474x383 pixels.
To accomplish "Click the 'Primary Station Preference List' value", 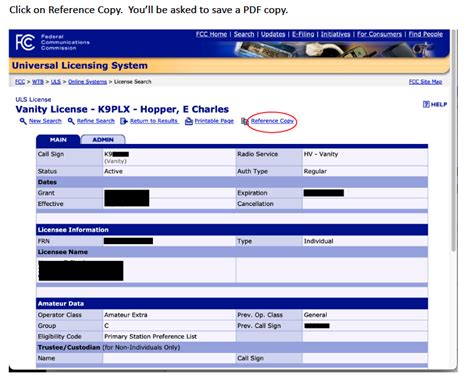I will click(150, 337).
